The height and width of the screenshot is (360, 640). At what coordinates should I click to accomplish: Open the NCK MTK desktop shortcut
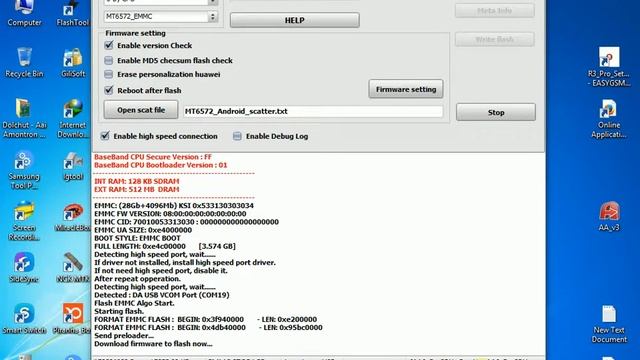click(x=73, y=268)
